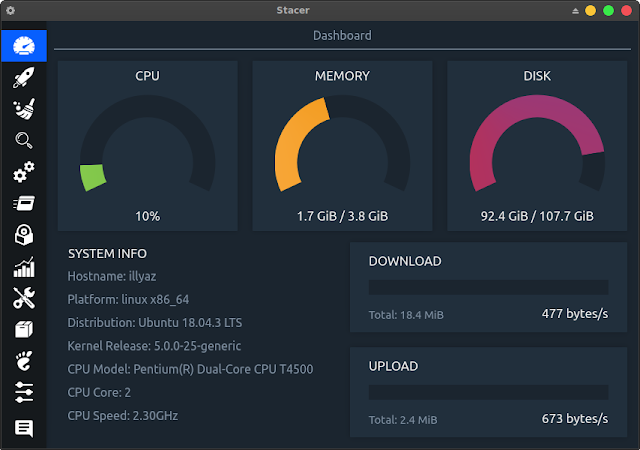Open Processes icon in sidebar
Image resolution: width=640 pixels, height=450 pixels.
pyautogui.click(x=24, y=204)
